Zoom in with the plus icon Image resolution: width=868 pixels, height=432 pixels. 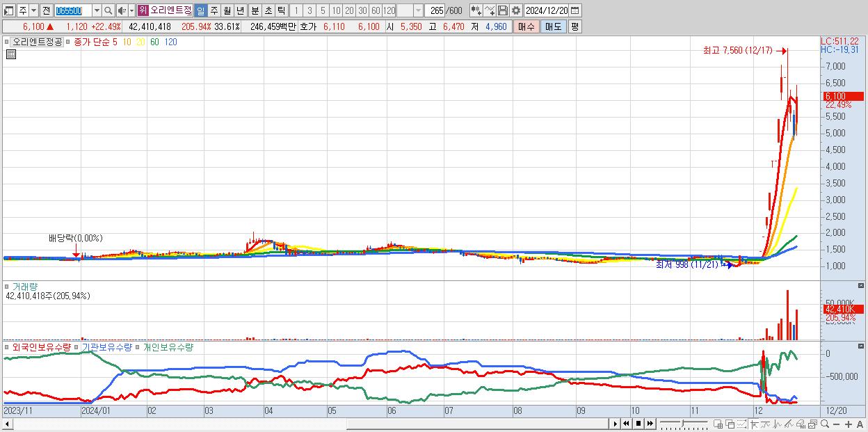pos(849,424)
